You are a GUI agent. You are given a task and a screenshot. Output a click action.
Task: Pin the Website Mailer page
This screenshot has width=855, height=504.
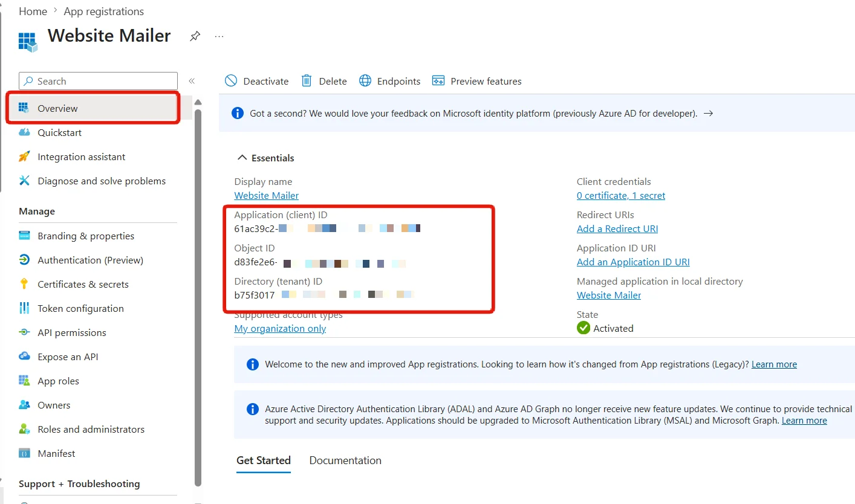(x=195, y=36)
